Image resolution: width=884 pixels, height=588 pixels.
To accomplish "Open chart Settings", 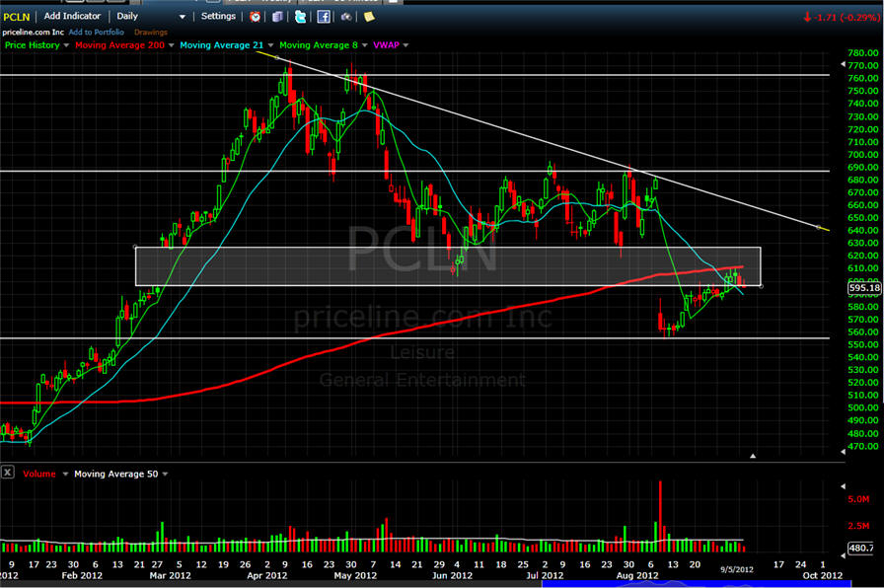I will coord(218,17).
